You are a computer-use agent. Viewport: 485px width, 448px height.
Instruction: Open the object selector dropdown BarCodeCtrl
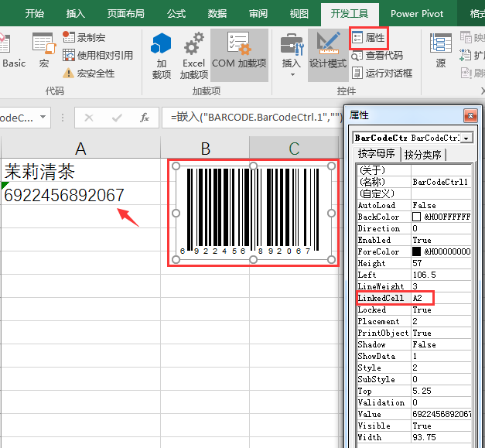pyautogui.click(x=466, y=138)
